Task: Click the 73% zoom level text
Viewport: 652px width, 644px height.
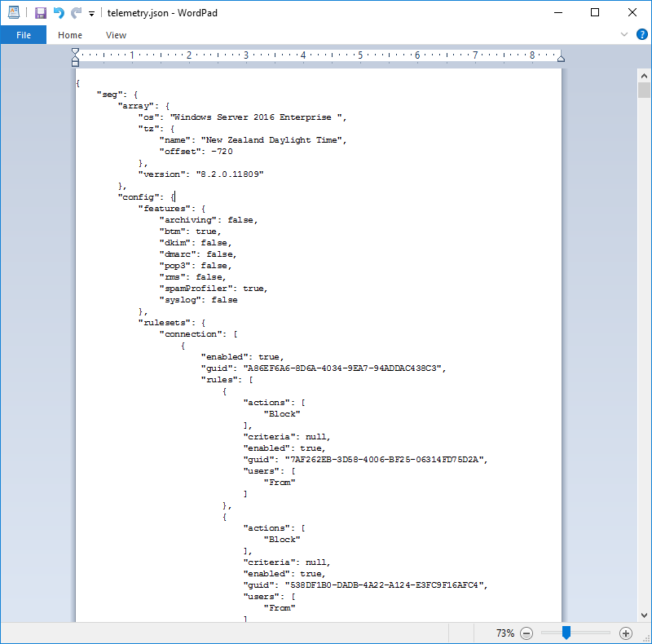Action: [x=504, y=633]
